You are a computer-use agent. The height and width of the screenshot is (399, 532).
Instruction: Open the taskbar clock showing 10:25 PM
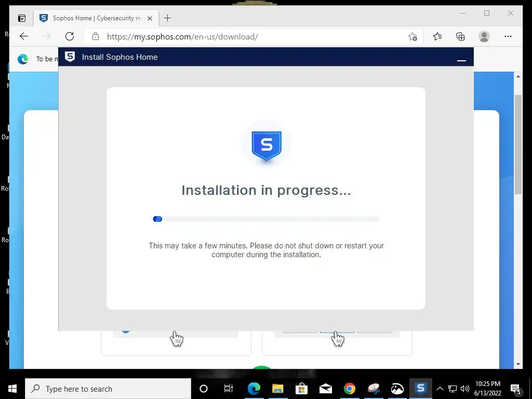488,389
